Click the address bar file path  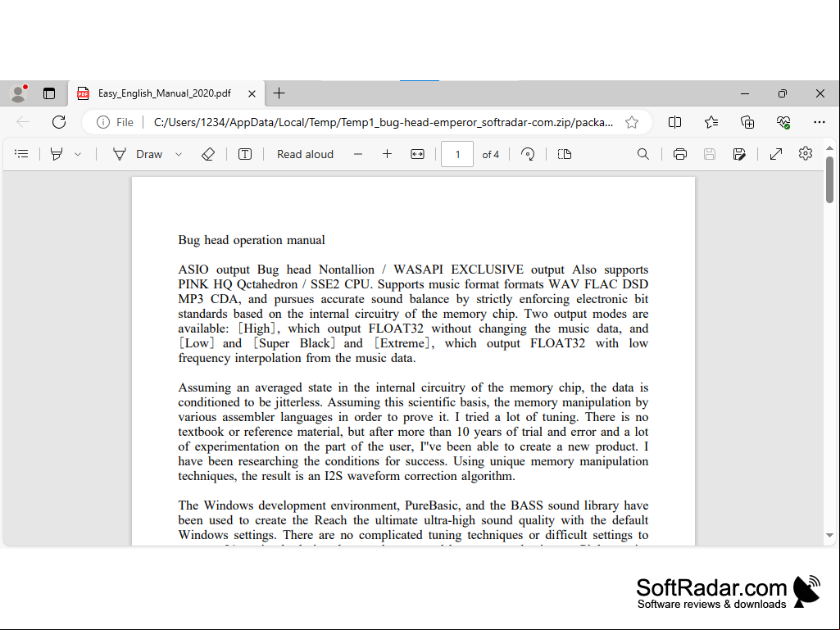click(x=383, y=122)
